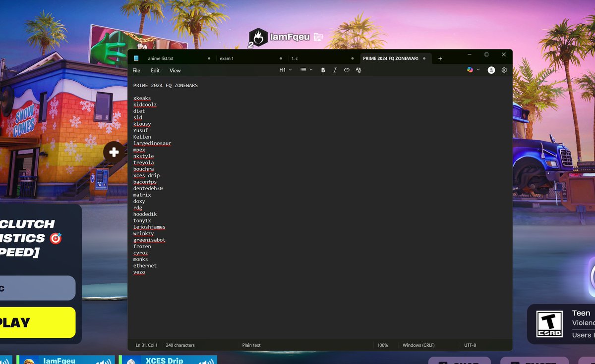Click unsaved dot on 1. c tab
595x364 pixels.
[352, 58]
